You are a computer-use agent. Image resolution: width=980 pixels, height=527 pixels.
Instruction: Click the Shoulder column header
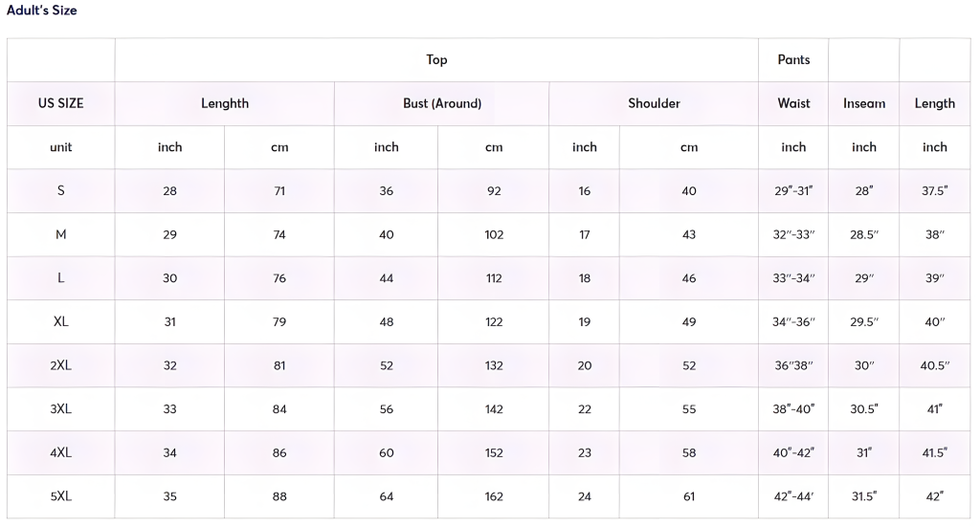tap(654, 103)
